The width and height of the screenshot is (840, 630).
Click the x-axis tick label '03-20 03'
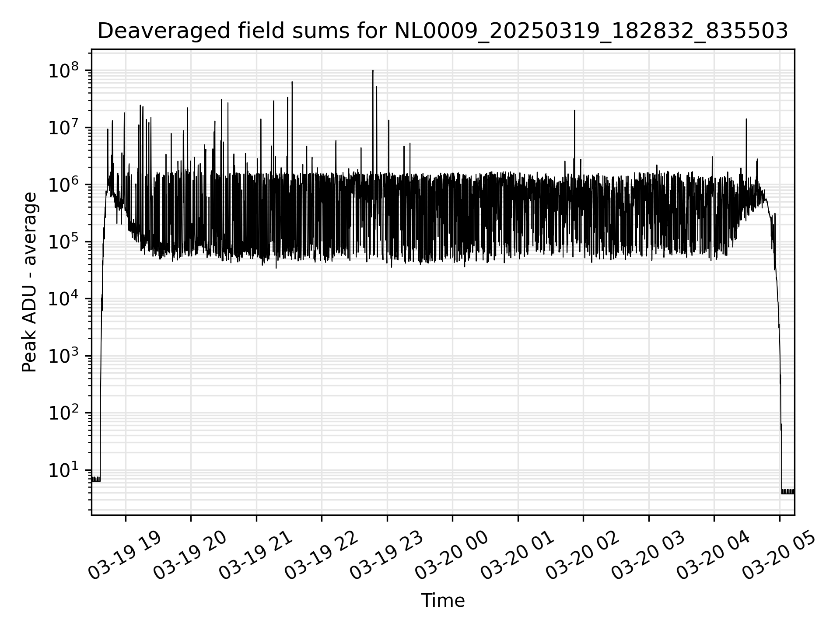point(648,556)
